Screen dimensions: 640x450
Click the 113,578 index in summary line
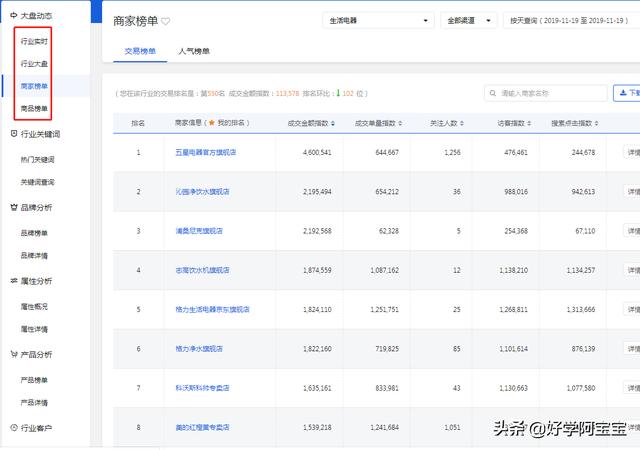click(287, 94)
